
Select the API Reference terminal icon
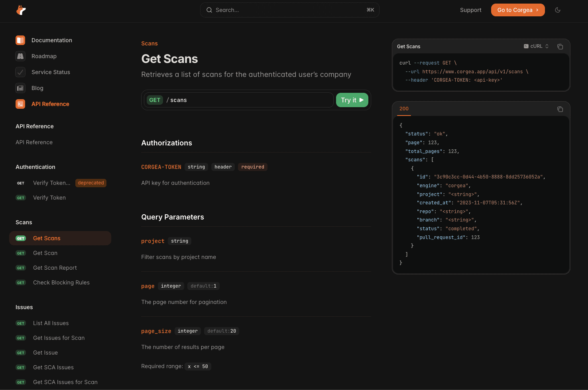pos(20,104)
